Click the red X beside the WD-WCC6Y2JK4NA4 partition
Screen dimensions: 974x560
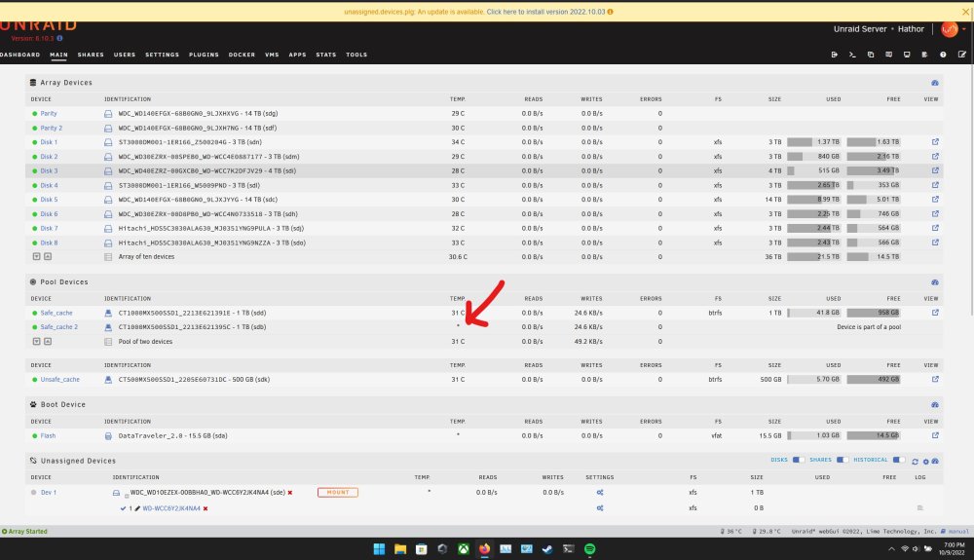pos(206,508)
